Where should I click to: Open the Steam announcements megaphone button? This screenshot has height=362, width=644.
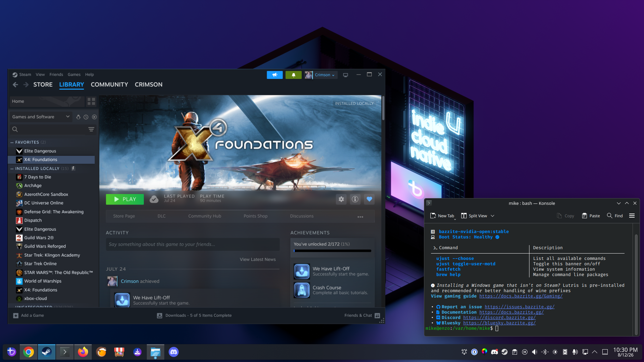[274, 75]
